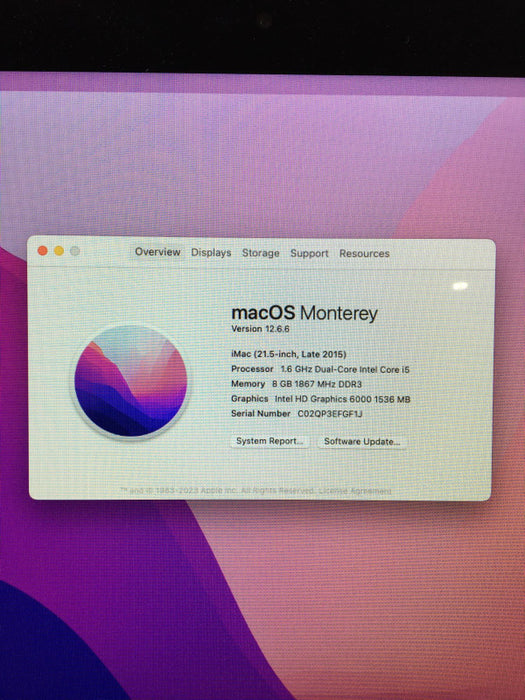Click the 1.6 GHz Dual-Core Intel Core i5 value
The height and width of the screenshot is (700, 525).
click(345, 369)
